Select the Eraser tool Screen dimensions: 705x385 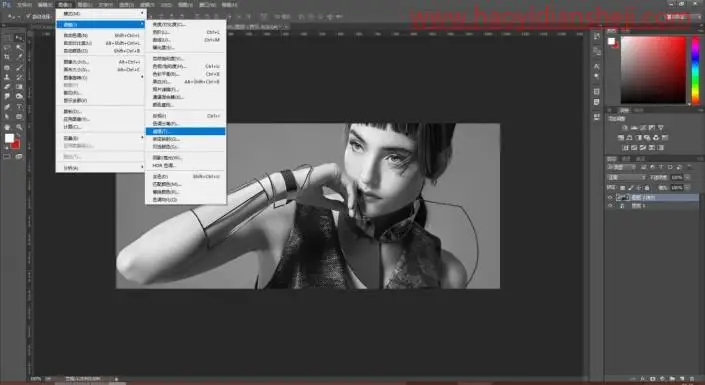point(7,86)
